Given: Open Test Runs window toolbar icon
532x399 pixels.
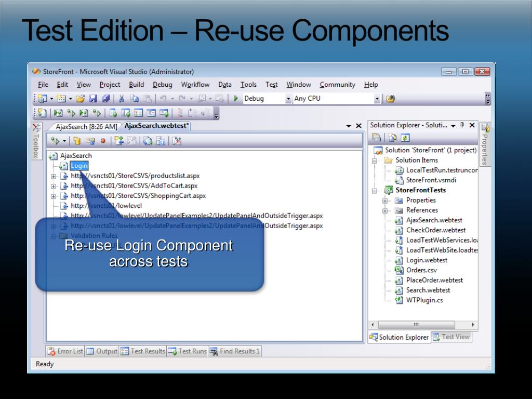Looking at the screenshot, I should pyautogui.click(x=164, y=113).
